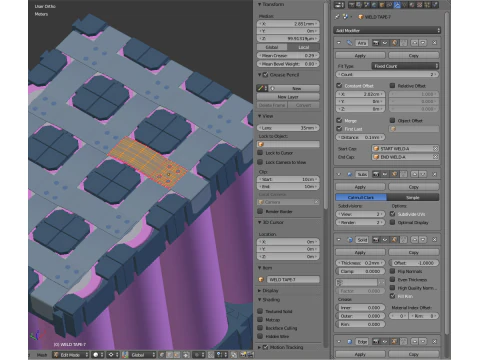Toggle viewport visibility on the Subsurf modifier
480x360 pixels.
click(385, 174)
